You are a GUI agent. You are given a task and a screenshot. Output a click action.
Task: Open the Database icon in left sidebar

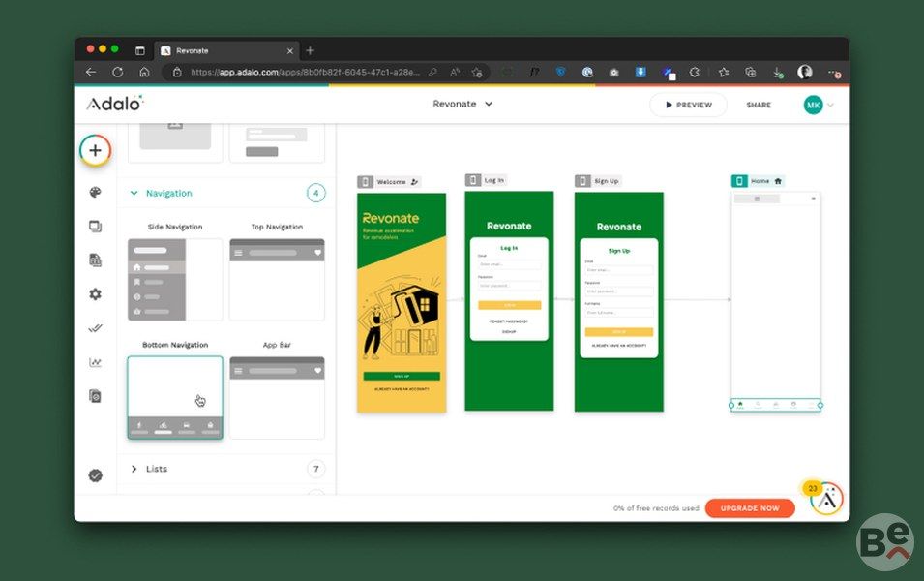pos(95,260)
